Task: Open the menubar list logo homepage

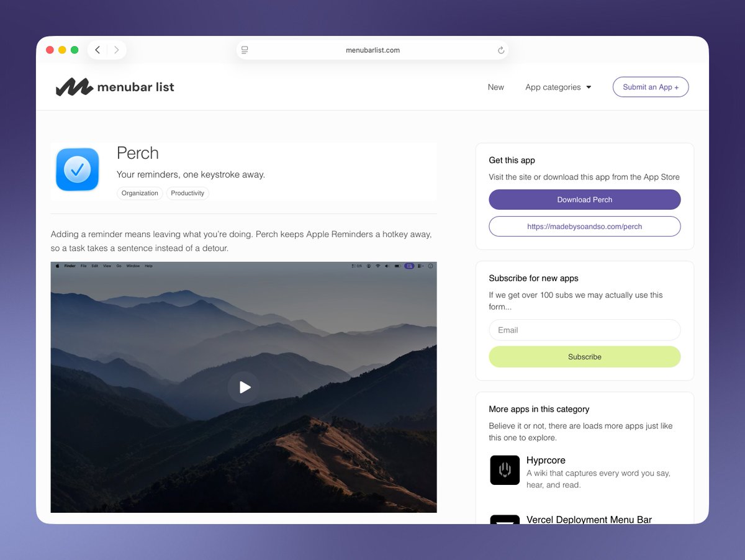Action: (x=115, y=87)
